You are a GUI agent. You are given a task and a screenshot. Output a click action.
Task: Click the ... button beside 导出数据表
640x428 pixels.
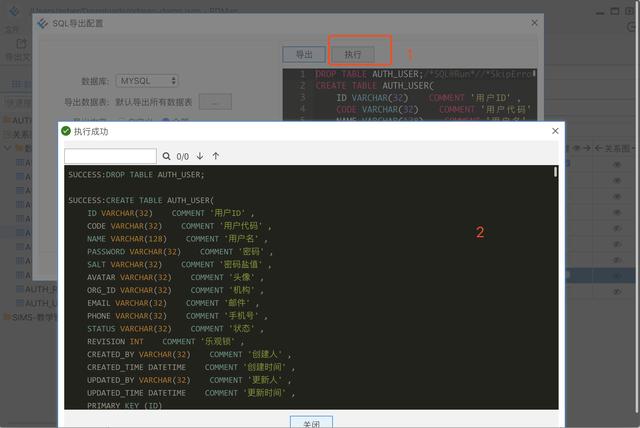pyautogui.click(x=216, y=102)
